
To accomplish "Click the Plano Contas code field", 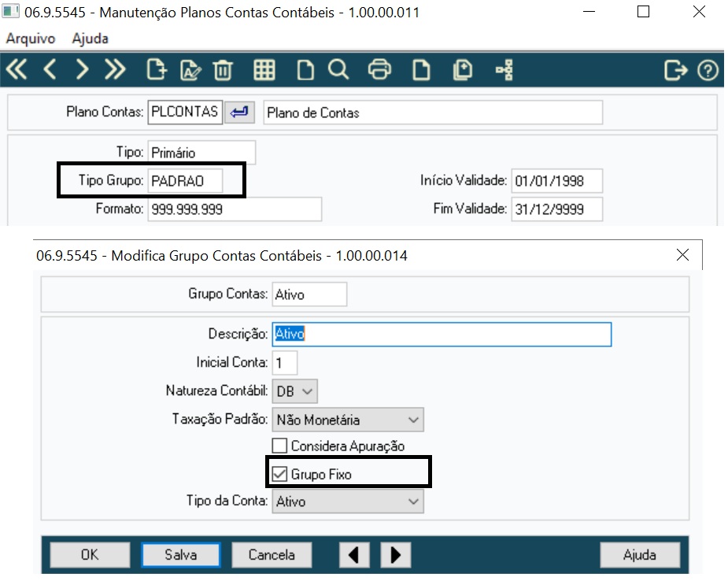I will (x=185, y=112).
